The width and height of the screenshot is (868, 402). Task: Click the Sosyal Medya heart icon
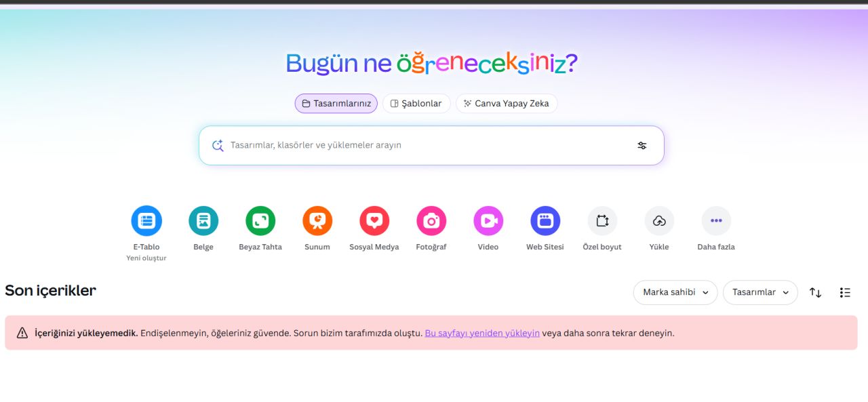click(374, 221)
